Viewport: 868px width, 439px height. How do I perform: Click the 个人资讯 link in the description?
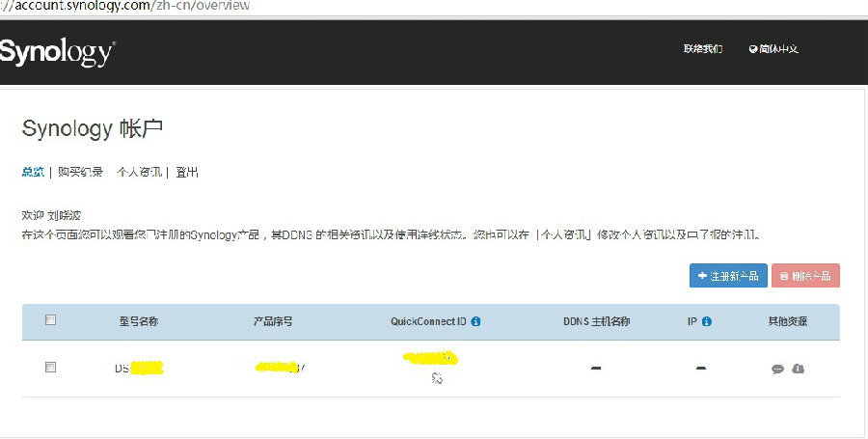click(563, 234)
